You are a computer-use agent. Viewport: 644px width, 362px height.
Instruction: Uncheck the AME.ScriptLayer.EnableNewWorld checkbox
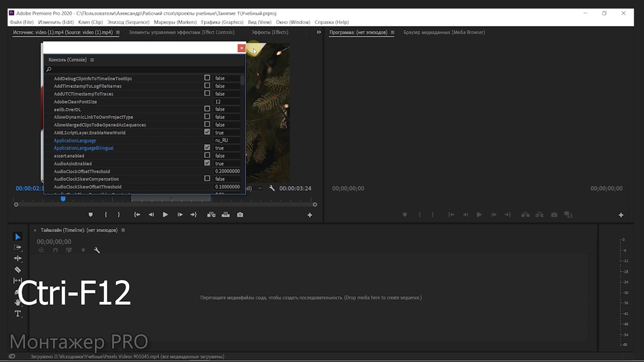pos(207,132)
